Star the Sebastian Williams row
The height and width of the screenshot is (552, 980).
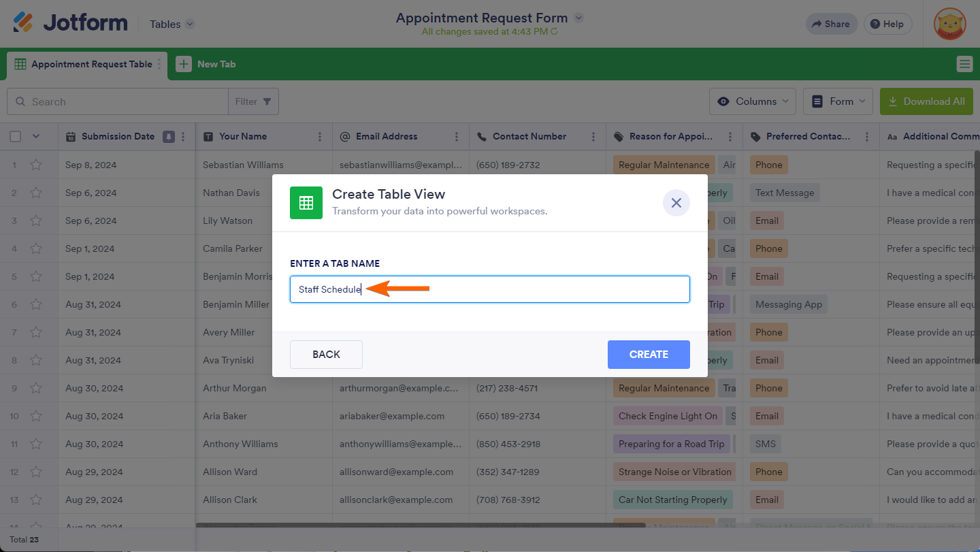pyautogui.click(x=36, y=165)
